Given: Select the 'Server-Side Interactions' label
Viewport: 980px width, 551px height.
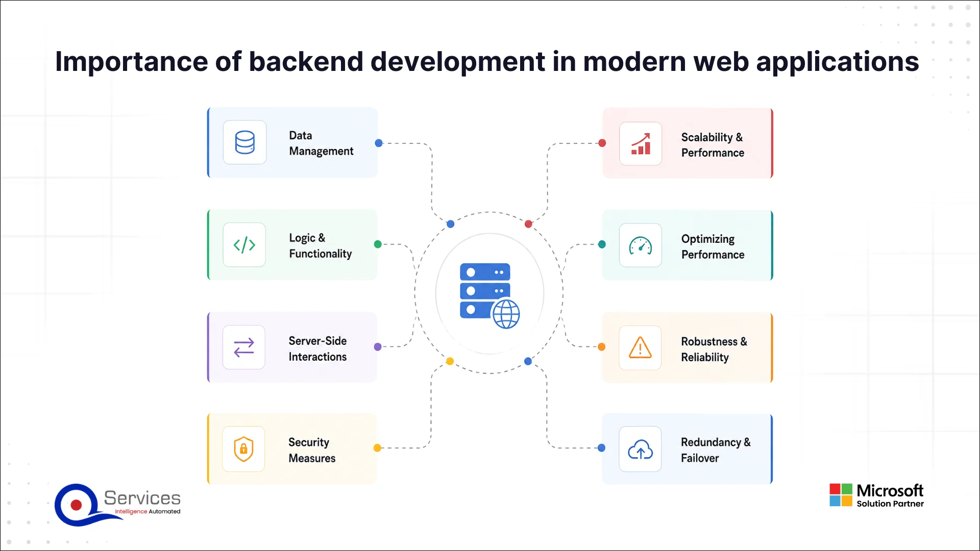Looking at the screenshot, I should (x=317, y=348).
